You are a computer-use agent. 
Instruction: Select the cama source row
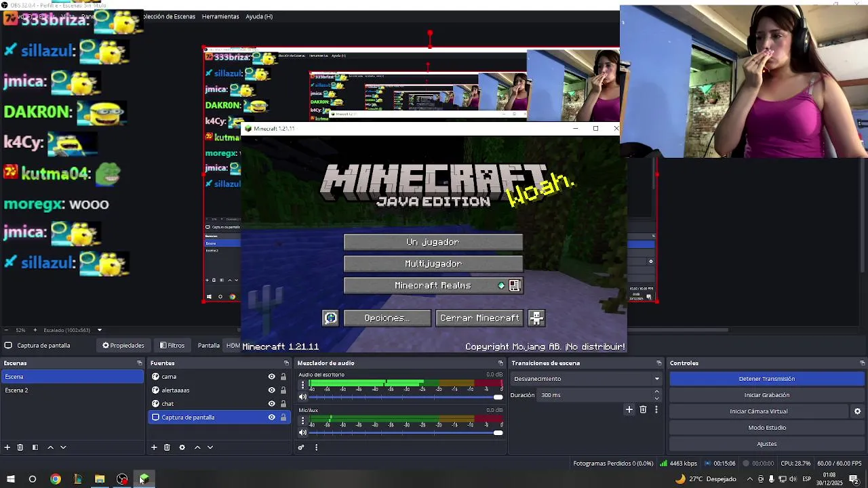coord(219,377)
